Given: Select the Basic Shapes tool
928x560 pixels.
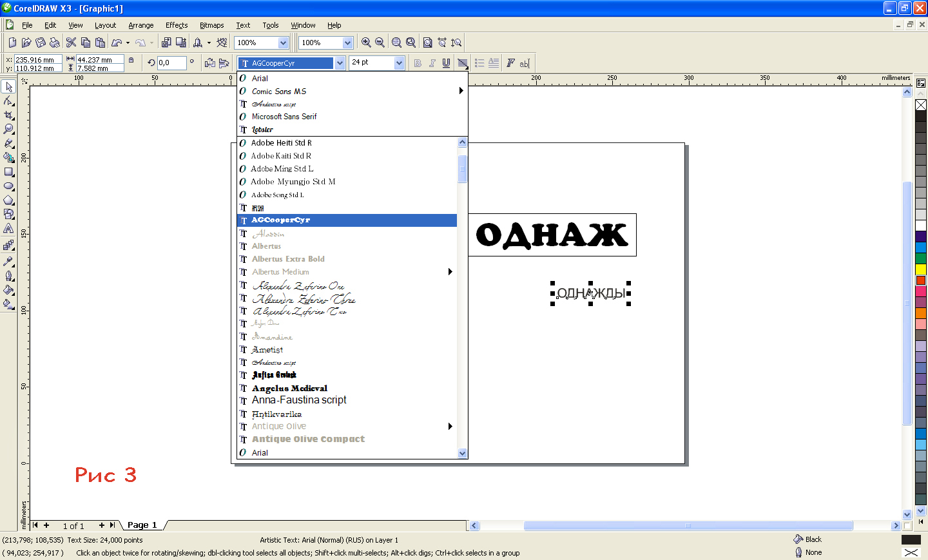Looking at the screenshot, I should (x=8, y=214).
